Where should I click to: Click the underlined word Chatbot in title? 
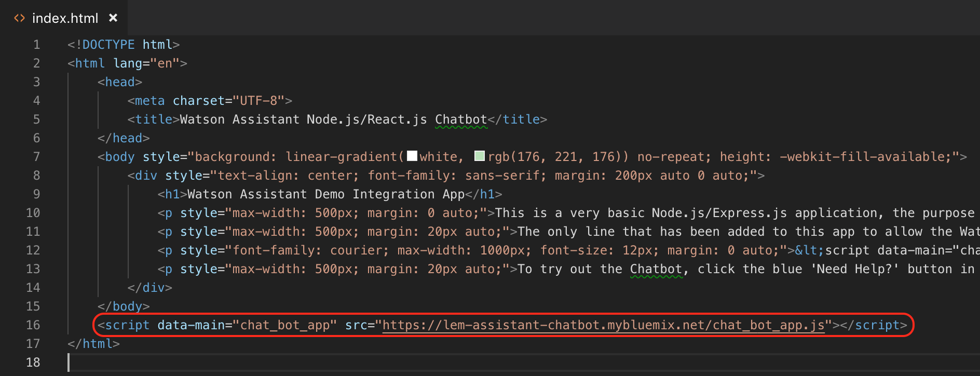(461, 119)
